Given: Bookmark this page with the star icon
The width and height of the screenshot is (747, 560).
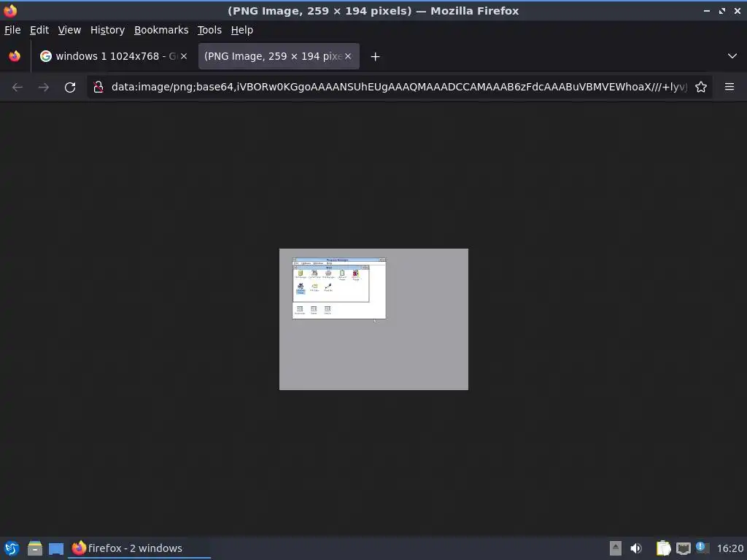Looking at the screenshot, I should (x=701, y=87).
